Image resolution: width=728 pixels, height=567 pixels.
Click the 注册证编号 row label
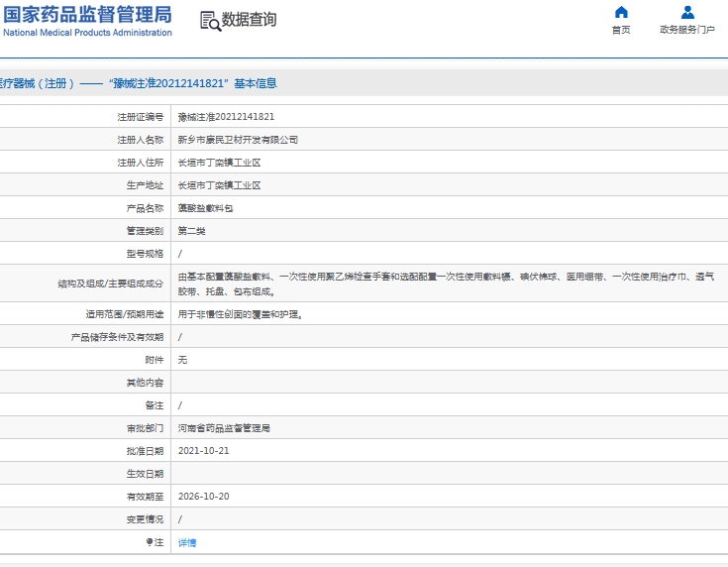[141, 117]
